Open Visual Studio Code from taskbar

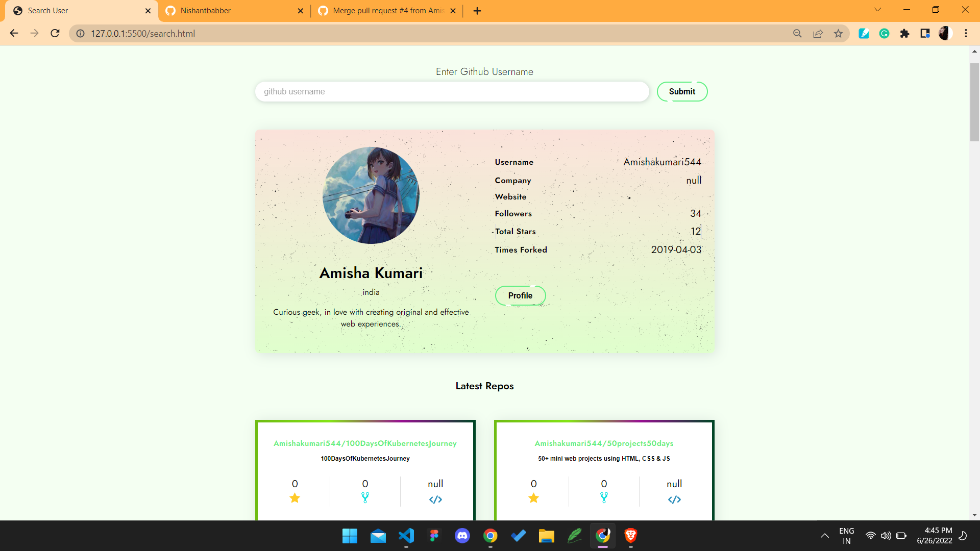pos(406,536)
